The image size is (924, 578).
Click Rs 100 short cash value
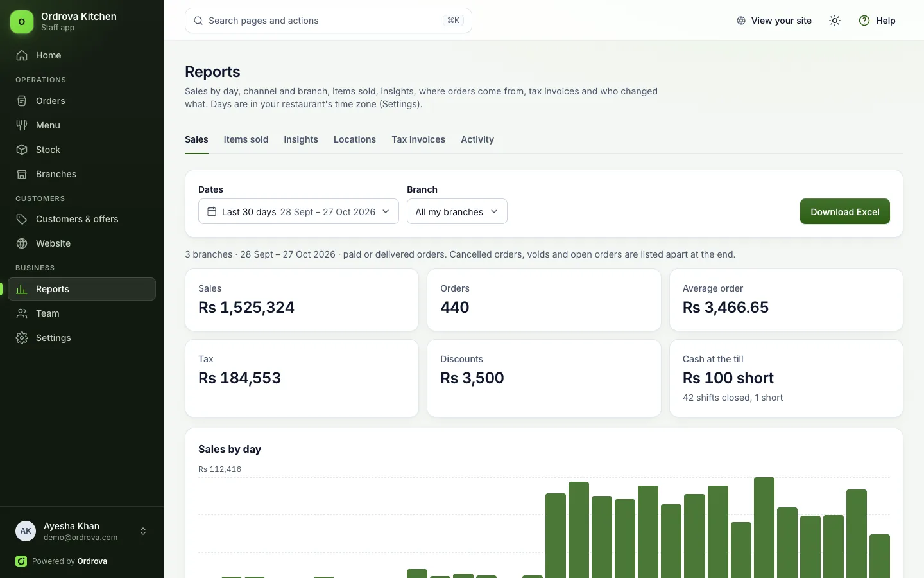(x=728, y=378)
